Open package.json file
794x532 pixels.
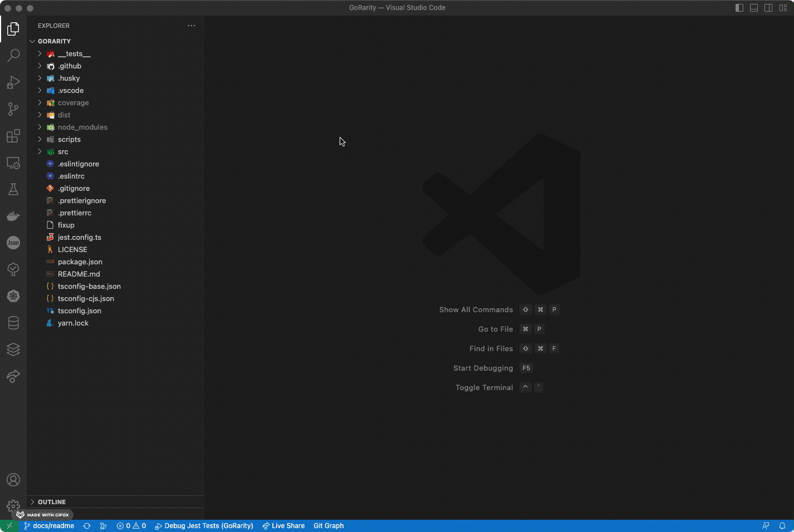point(115,262)
